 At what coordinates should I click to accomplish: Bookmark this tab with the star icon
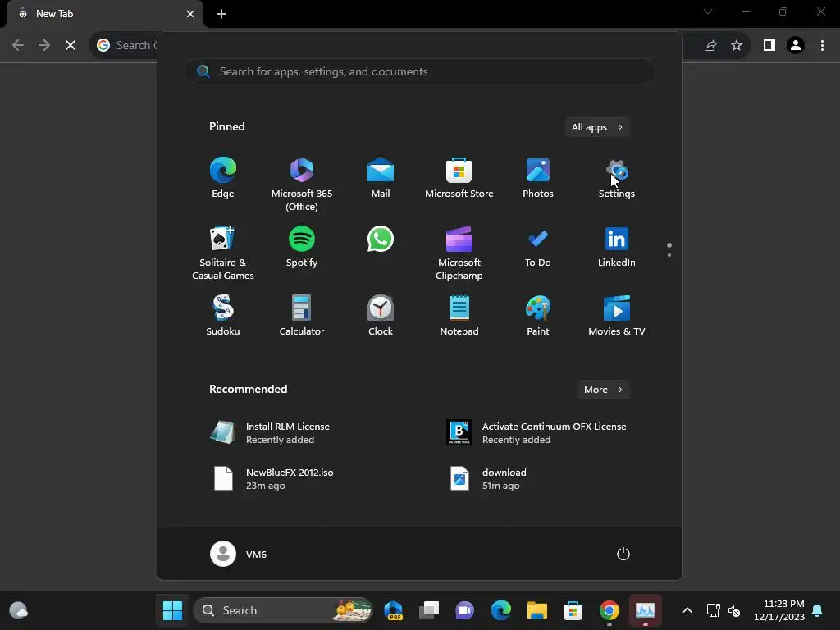(x=737, y=46)
